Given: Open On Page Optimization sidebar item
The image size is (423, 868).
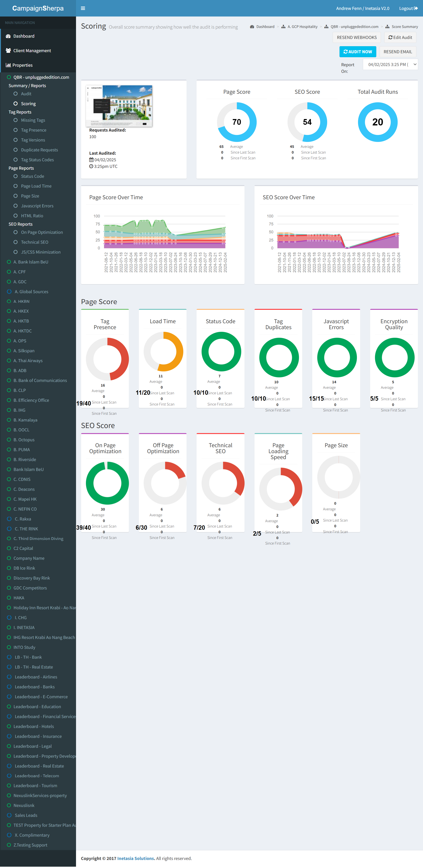Looking at the screenshot, I should coord(42,232).
